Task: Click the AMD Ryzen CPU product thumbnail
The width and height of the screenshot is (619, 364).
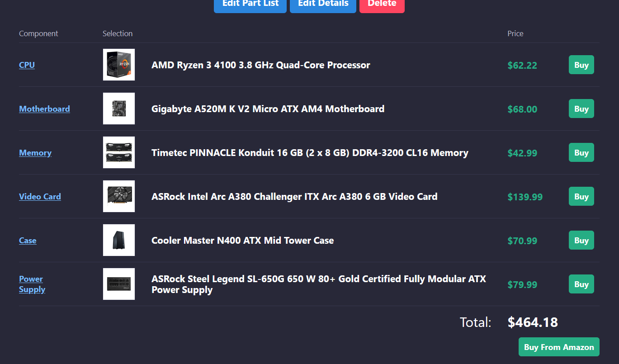Action: click(x=118, y=65)
